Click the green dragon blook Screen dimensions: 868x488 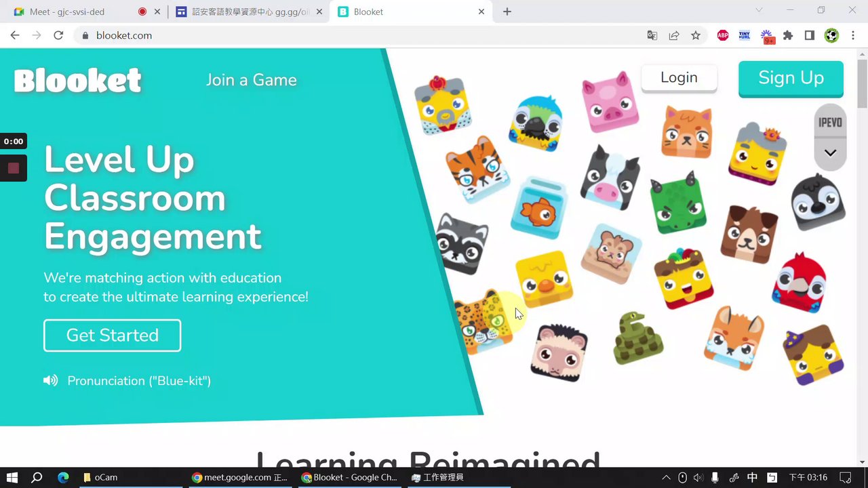coord(677,202)
